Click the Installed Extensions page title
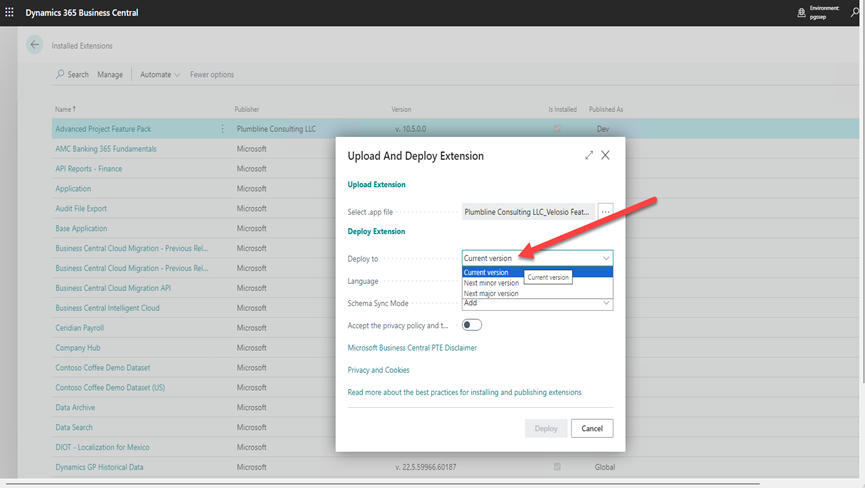This screenshot has width=865, height=488. coord(82,46)
